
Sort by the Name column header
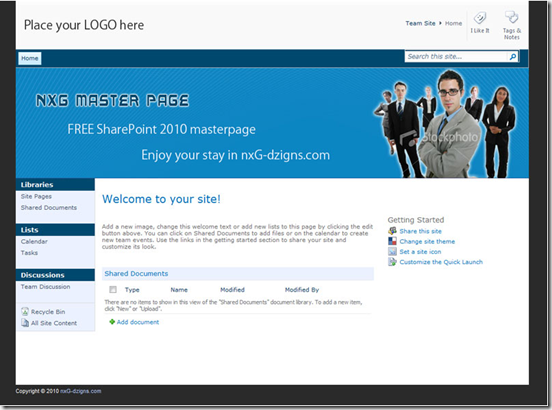(x=179, y=290)
